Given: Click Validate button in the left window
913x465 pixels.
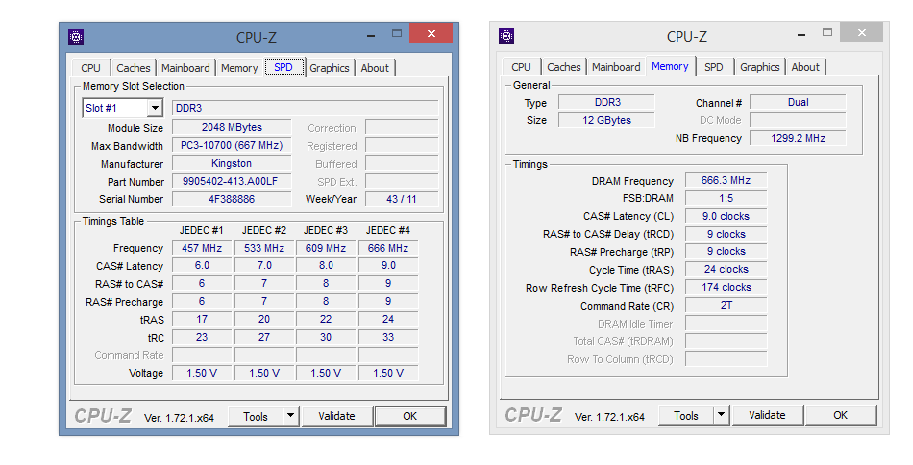Looking at the screenshot, I should click(337, 416).
